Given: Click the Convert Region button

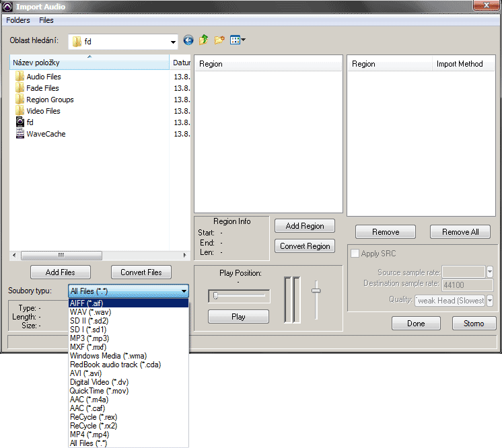Looking at the screenshot, I should coord(305,246).
